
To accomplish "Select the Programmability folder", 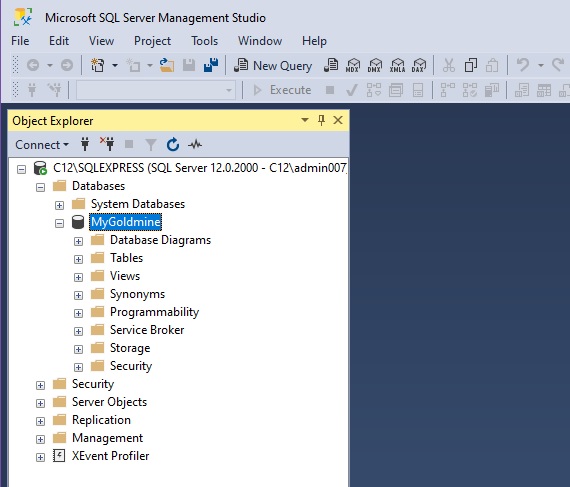I will pos(154,312).
